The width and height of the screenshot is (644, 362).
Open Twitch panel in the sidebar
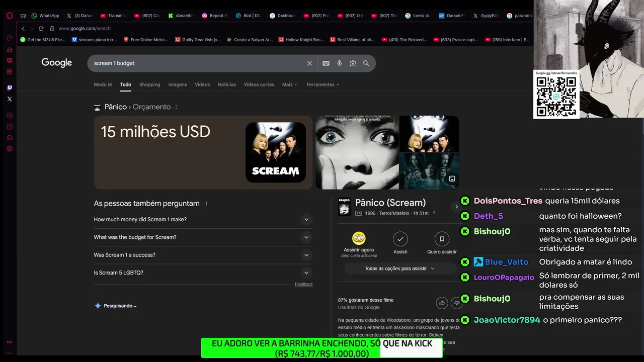pyautogui.click(x=9, y=88)
